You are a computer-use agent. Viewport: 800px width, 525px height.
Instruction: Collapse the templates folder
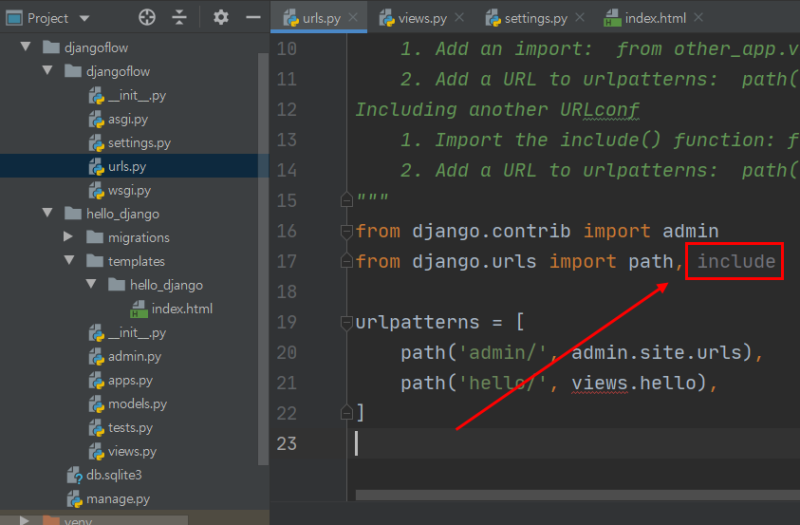[68, 261]
